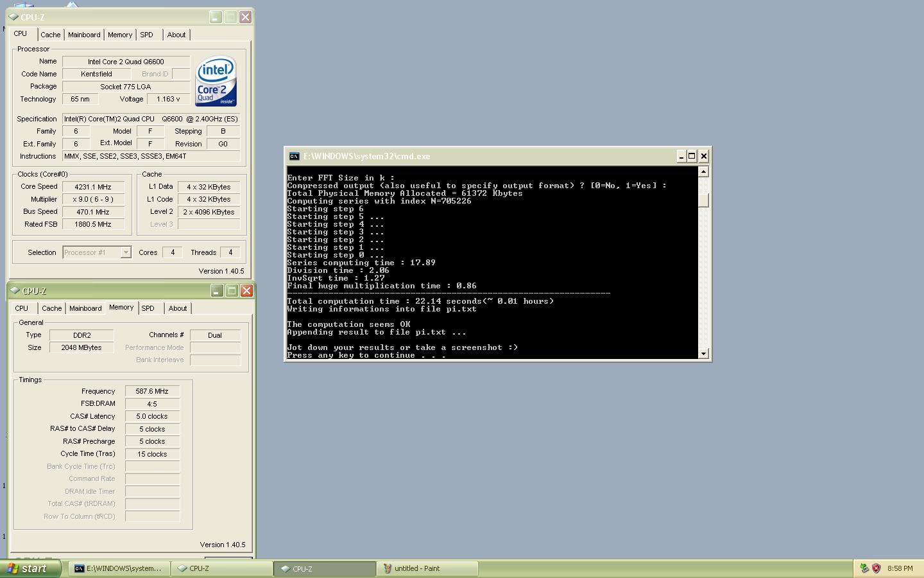Image resolution: width=924 pixels, height=578 pixels.
Task: Click the memory Size value 2048 MBytes
Action: pyautogui.click(x=81, y=347)
